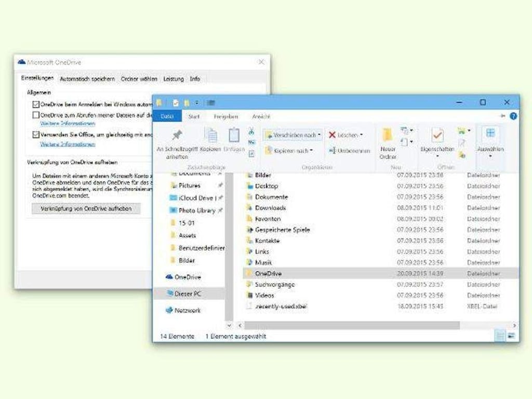Switch to the large icons view in status bar

[x=511, y=336]
